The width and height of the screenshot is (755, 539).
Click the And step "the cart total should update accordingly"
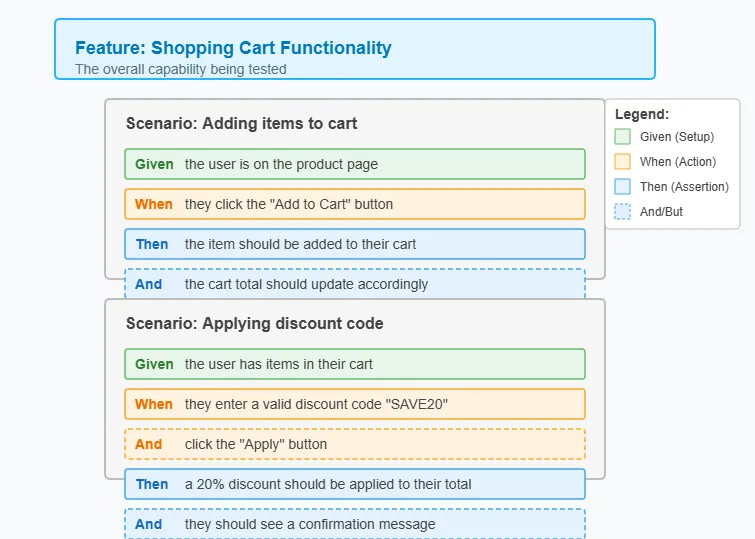tap(355, 284)
